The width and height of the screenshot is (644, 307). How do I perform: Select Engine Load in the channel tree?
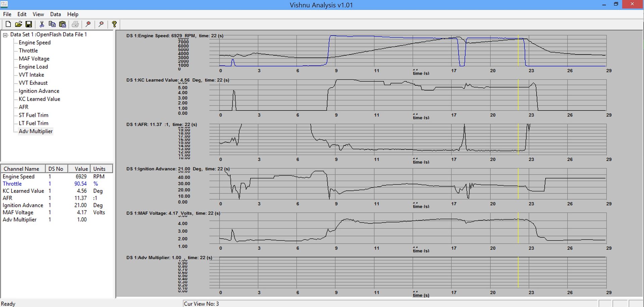coord(33,67)
